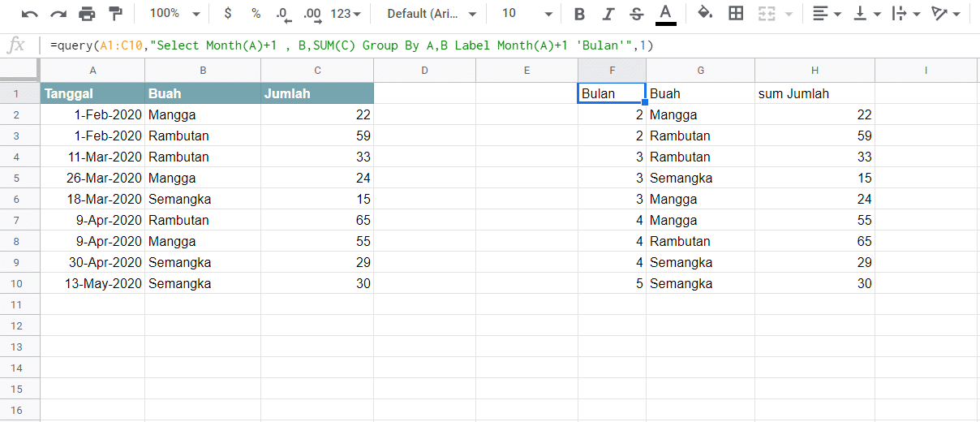980x422 pixels.
Task: Select Jumlah value 59 in column C
Action: [317, 136]
